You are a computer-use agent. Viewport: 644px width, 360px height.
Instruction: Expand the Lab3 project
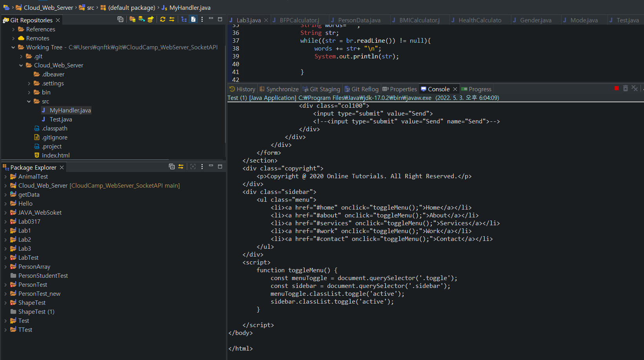[x=5, y=248]
